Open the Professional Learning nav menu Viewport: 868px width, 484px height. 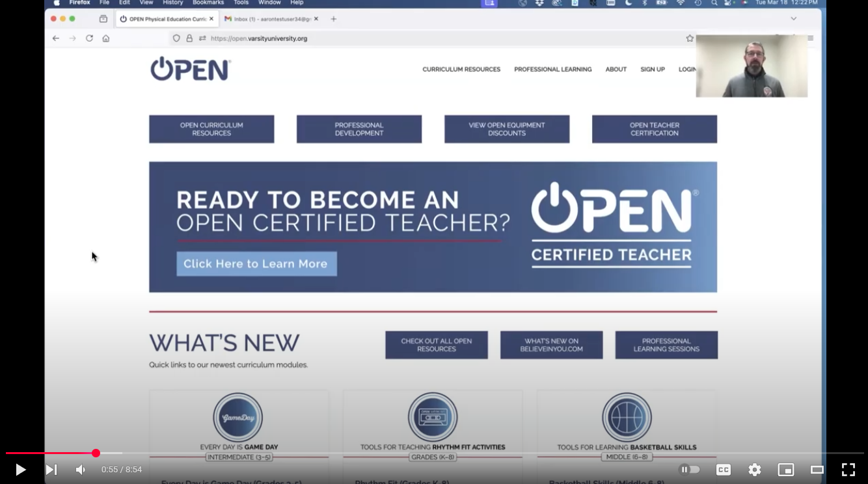pos(553,70)
